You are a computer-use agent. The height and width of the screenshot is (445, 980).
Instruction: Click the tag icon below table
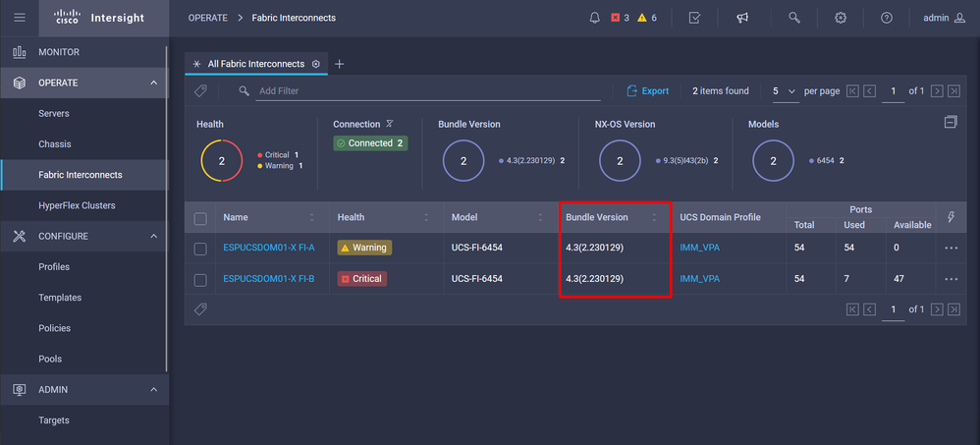coord(200,308)
